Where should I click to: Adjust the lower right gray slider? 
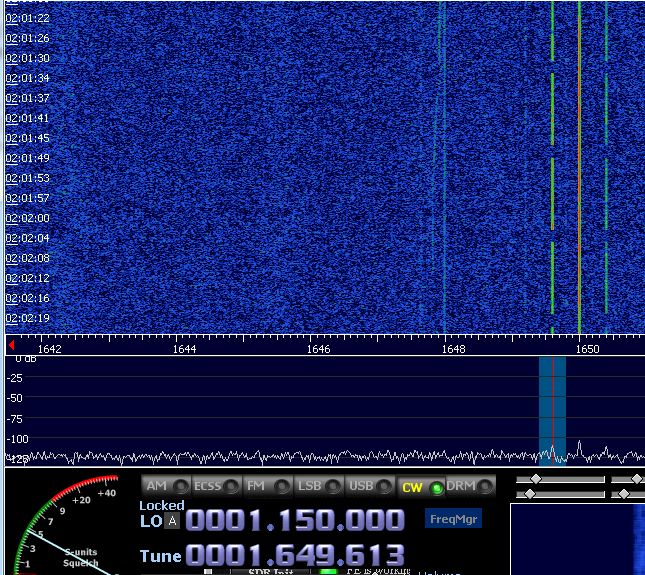tap(628, 494)
